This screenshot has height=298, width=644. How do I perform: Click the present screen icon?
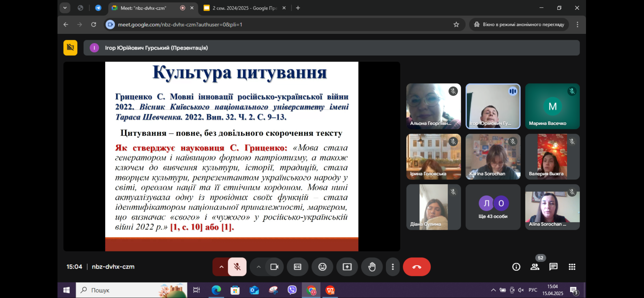point(347,267)
